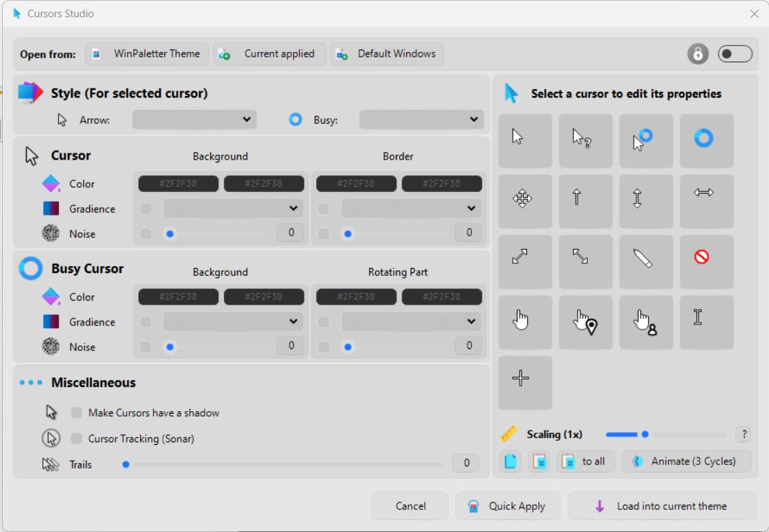Image resolution: width=769 pixels, height=532 pixels.
Task: Toggle the switch beside the lock icon
Action: tap(735, 54)
